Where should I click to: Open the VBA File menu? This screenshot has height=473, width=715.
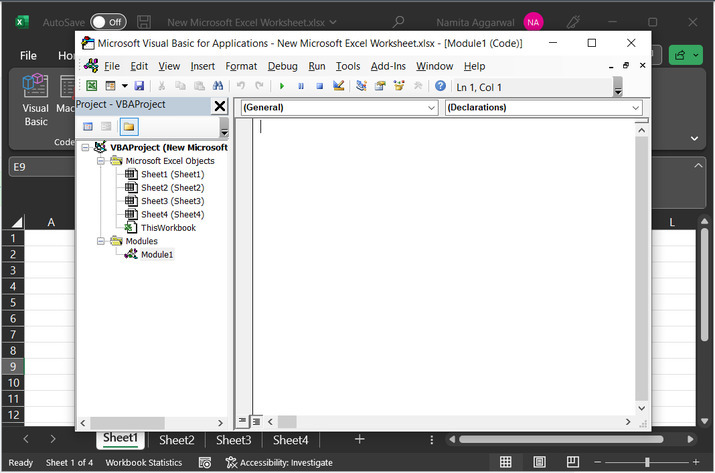pos(112,66)
